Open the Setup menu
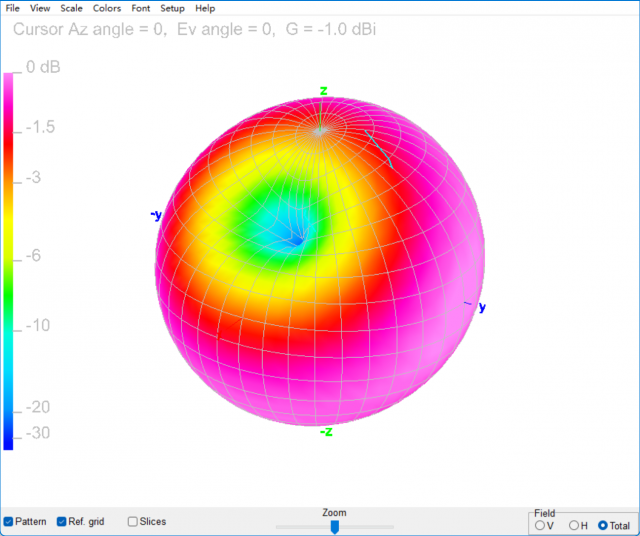The height and width of the screenshot is (536, 640). (172, 8)
